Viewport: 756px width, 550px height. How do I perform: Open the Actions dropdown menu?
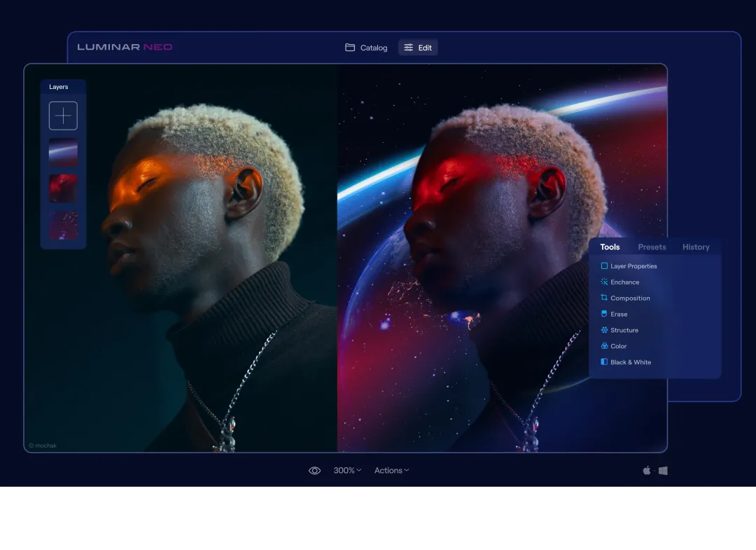[391, 470]
